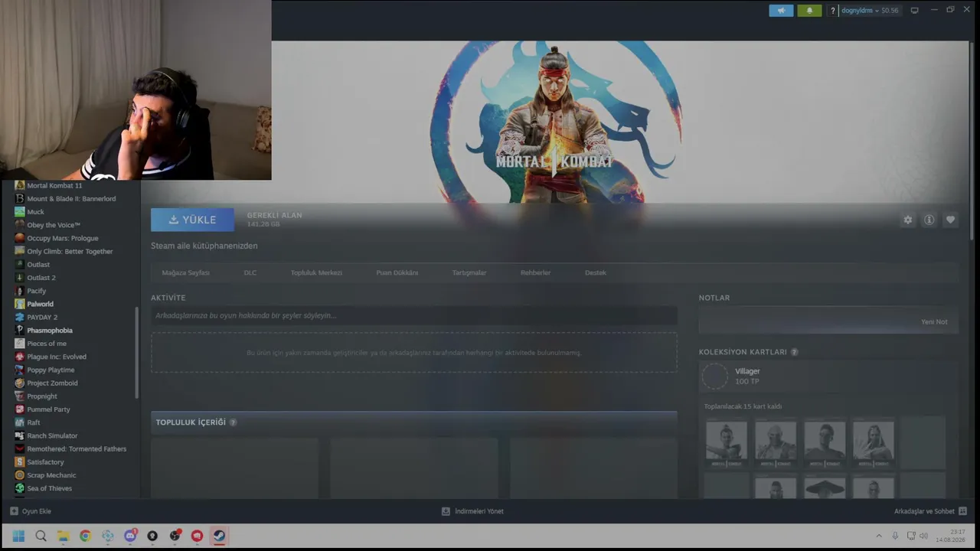The height and width of the screenshot is (551, 980).
Task: Click the Oyun Ekle label
Action: tap(37, 511)
